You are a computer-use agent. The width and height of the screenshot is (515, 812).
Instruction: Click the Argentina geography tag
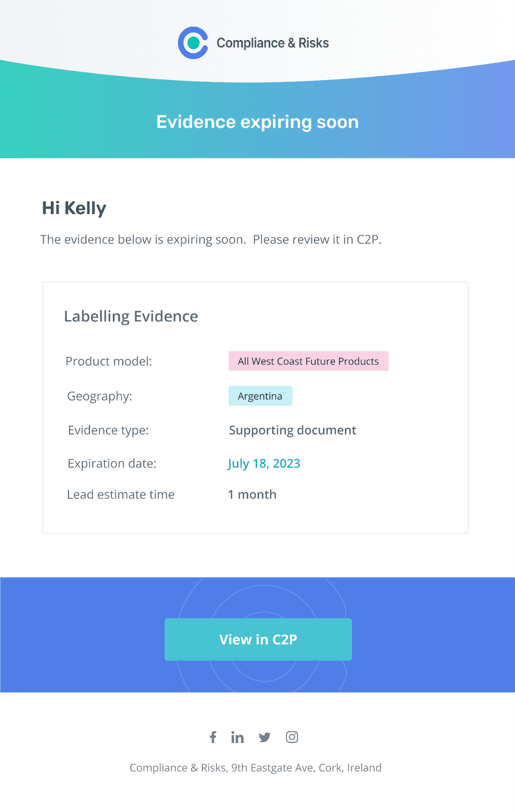tap(261, 396)
